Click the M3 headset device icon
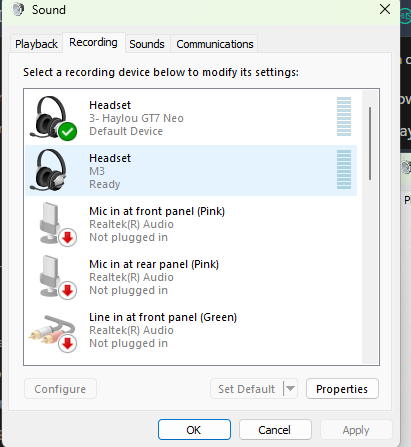The width and height of the screenshot is (411, 447). click(x=48, y=170)
